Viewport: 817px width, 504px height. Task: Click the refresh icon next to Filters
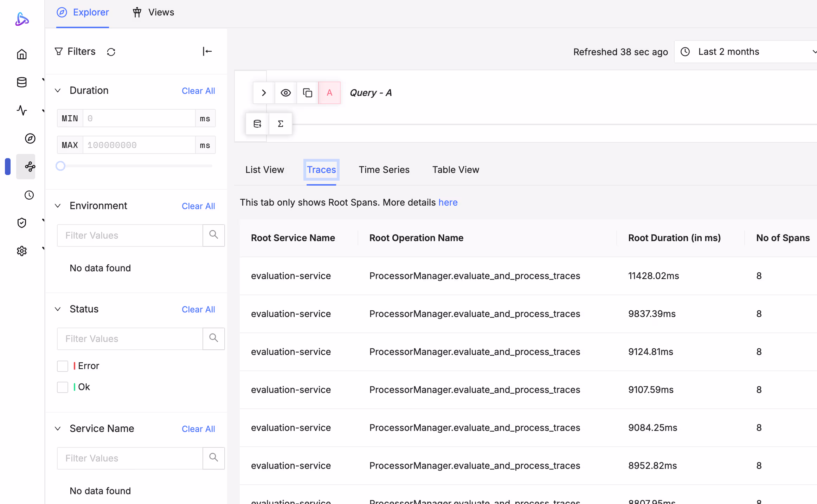click(111, 52)
